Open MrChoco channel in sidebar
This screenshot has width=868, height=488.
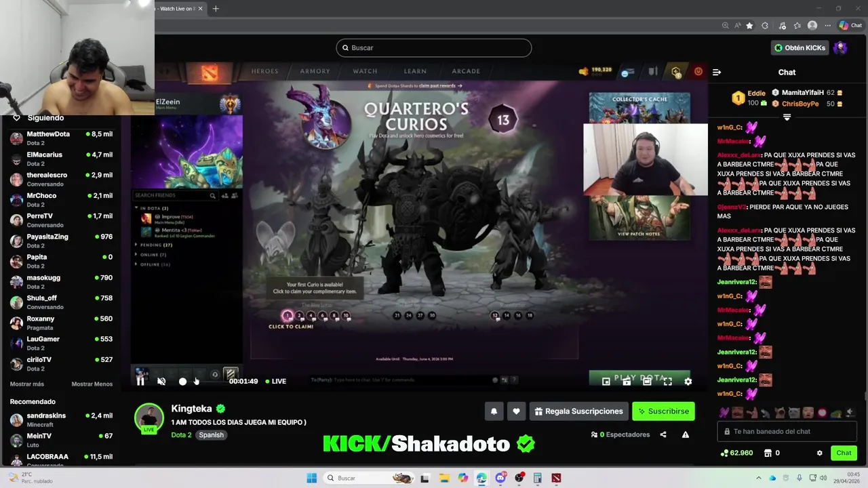pos(61,200)
